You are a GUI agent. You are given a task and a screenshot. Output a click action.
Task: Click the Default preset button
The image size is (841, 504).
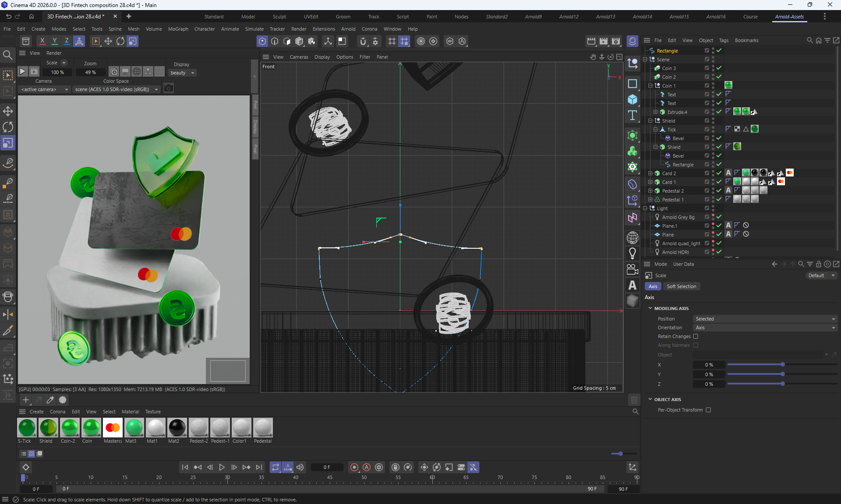[816, 275]
